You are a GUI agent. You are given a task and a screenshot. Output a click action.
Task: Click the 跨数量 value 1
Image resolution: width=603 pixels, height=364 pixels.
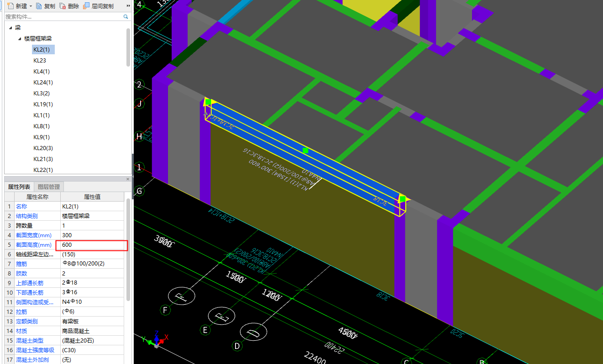(x=92, y=225)
